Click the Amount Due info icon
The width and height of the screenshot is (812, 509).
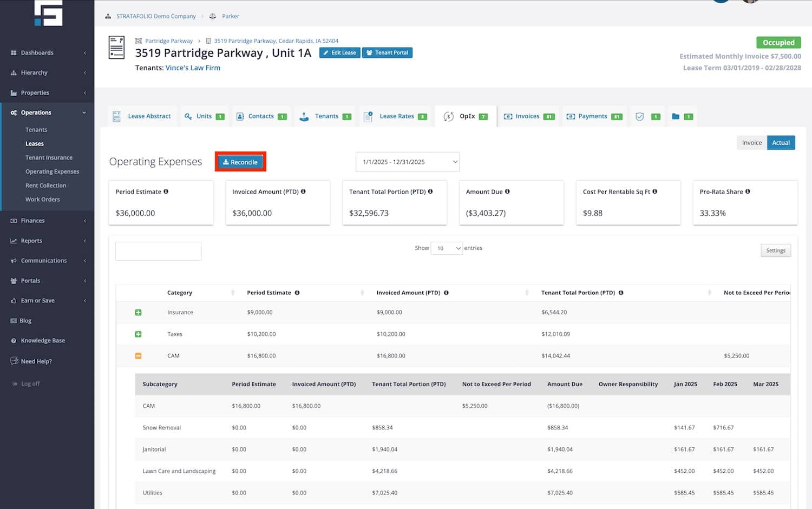tap(507, 191)
